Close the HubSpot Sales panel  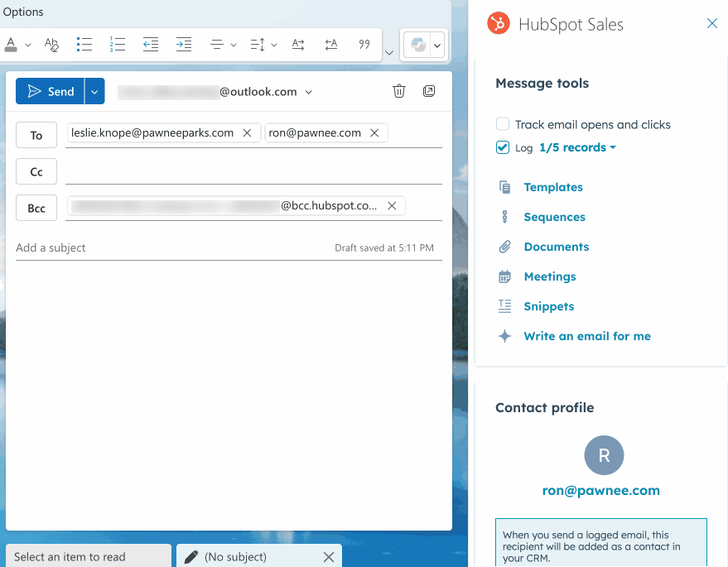click(x=711, y=23)
